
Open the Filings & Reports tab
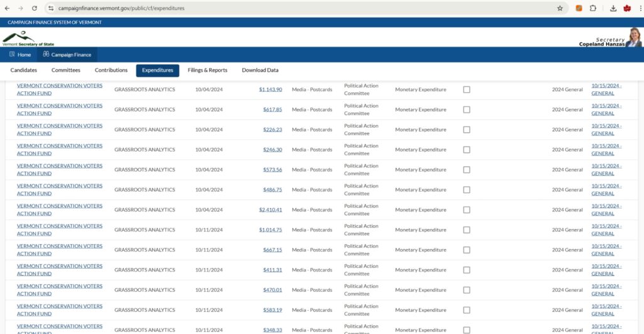(x=208, y=70)
